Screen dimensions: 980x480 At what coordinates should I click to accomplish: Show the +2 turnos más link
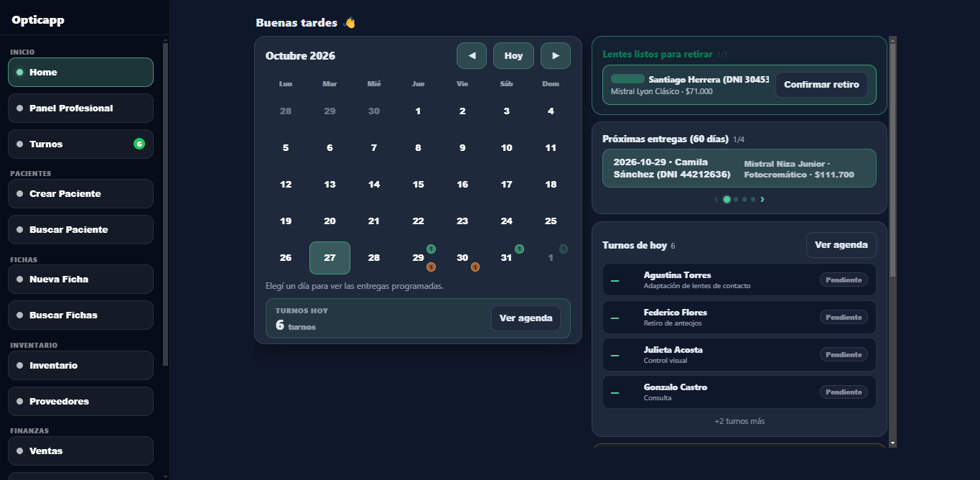tap(739, 421)
